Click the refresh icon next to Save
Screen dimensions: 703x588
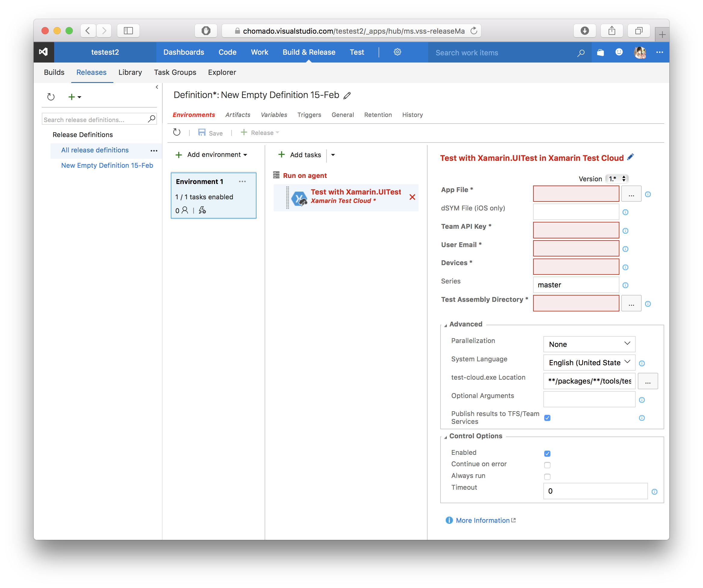pyautogui.click(x=177, y=133)
